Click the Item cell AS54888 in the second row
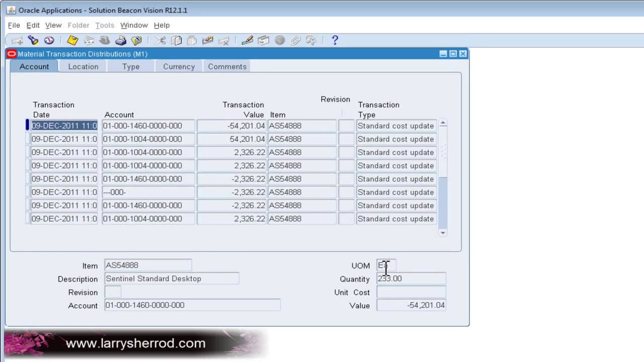This screenshot has height=362, width=644. (302, 139)
